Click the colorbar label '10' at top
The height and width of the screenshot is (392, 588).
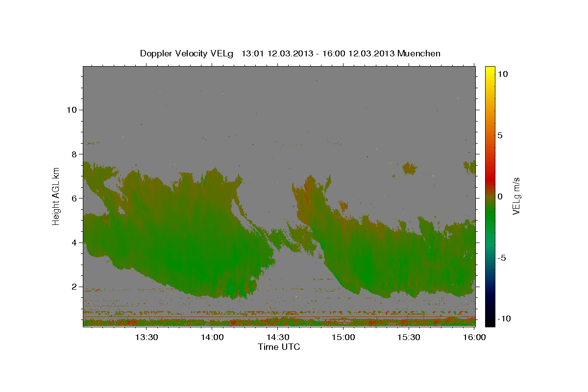coord(502,74)
